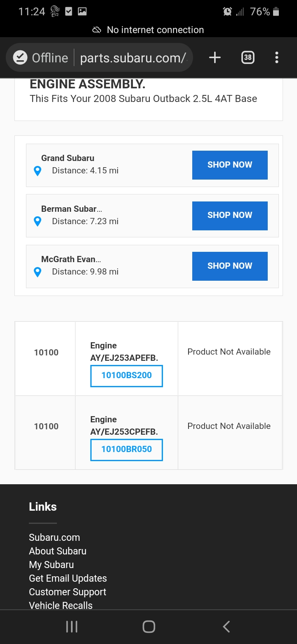Image resolution: width=297 pixels, height=644 pixels.
Task: Open the tab switcher showing 38 tabs
Action: [x=247, y=57]
